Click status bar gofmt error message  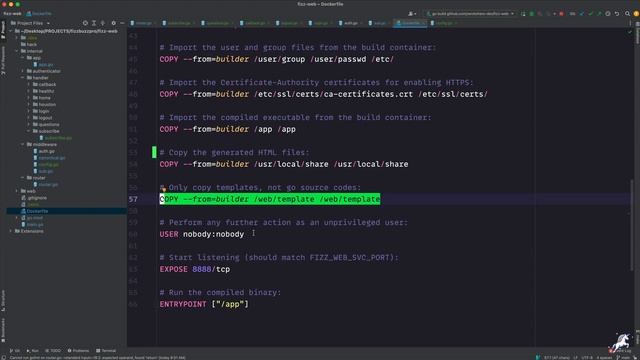point(98,358)
